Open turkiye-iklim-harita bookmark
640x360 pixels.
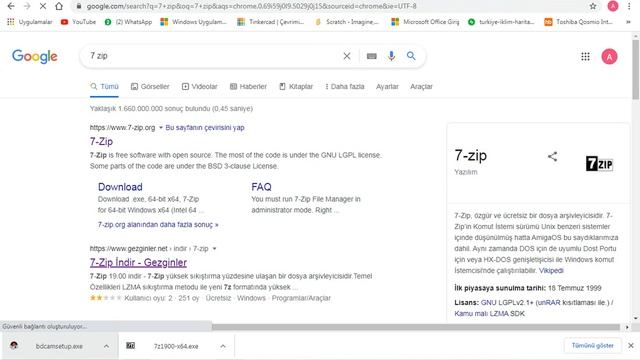[x=501, y=22]
